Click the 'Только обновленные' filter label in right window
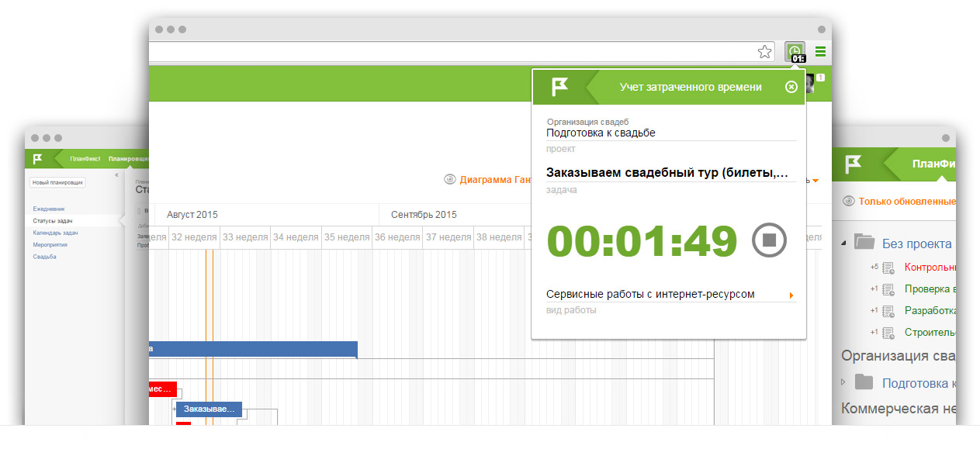The height and width of the screenshot is (449, 980). [907, 201]
